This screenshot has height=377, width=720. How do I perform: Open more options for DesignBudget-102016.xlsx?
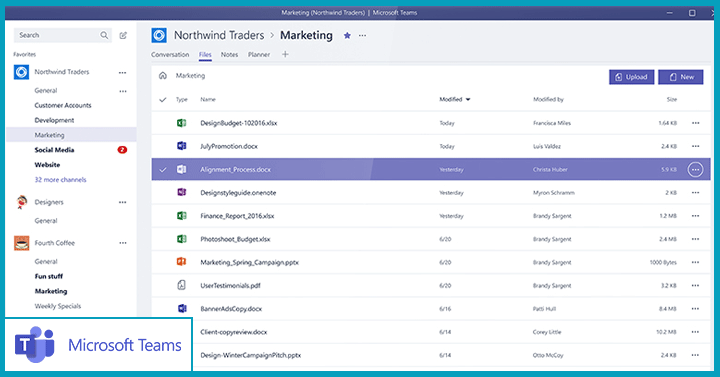[696, 123]
